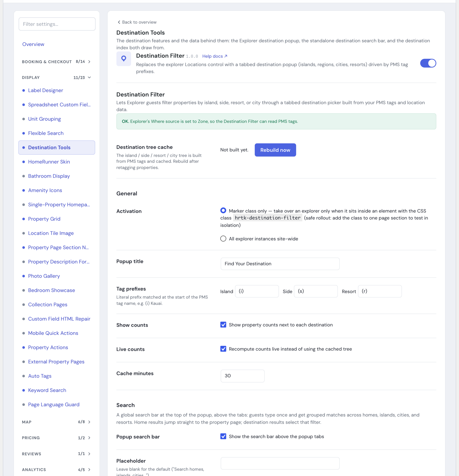459x476 pixels.
Task: Click the Side tag prefix field
Action: click(316, 291)
